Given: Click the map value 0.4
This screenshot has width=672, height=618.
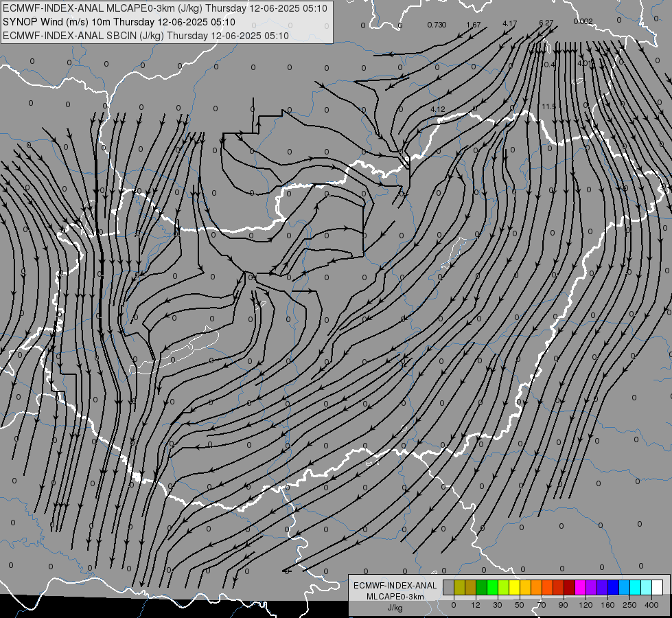Looking at the screenshot, I should (549, 65).
